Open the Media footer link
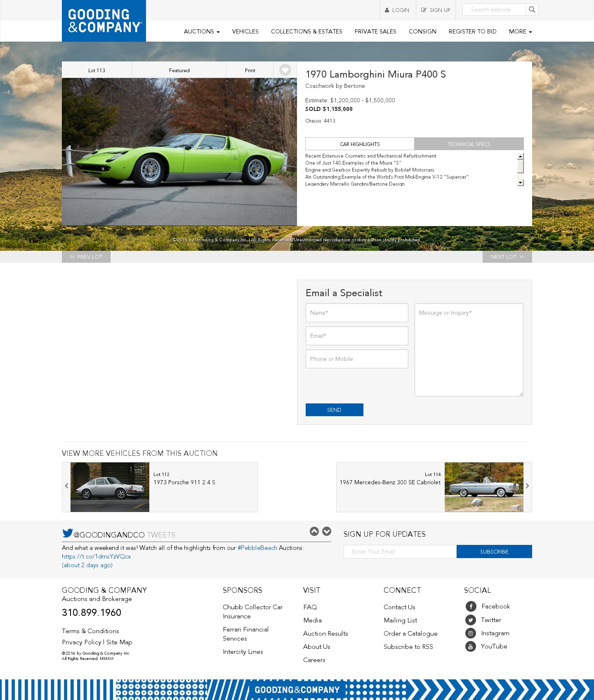Image resolution: width=594 pixels, height=700 pixels. pos(312,620)
